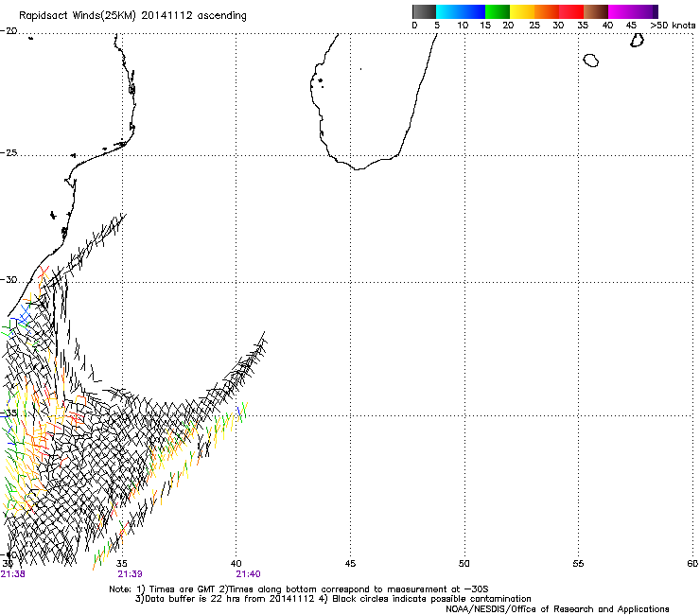Click the title 'Rapidscat Winds(25KM) 20141112 ascending'

point(132,16)
